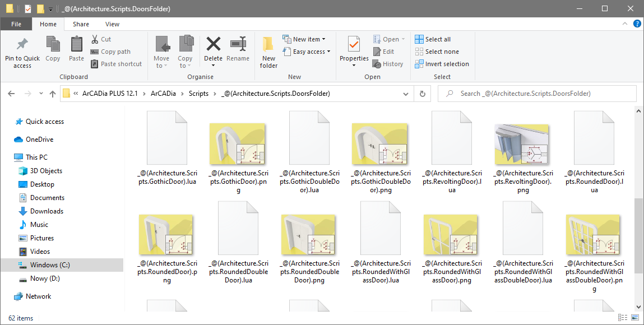Switch to the View ribbon tab
This screenshot has height=325, width=644.
pos(112,24)
